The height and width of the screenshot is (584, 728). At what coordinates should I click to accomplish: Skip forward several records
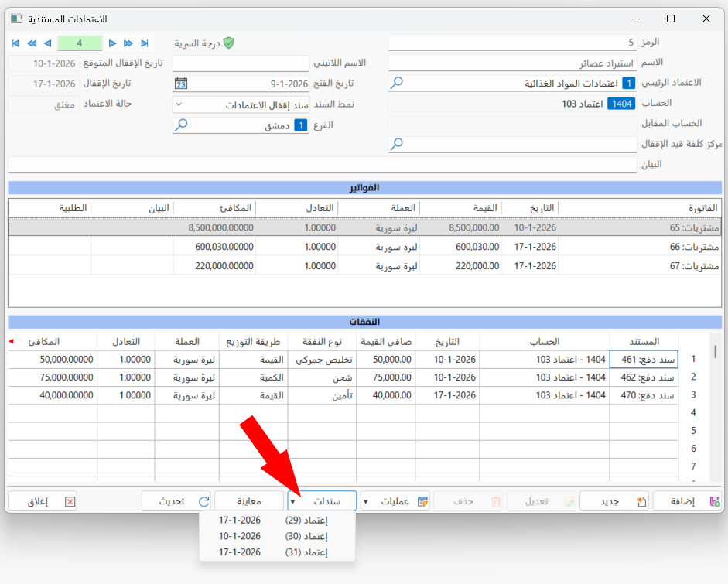128,43
